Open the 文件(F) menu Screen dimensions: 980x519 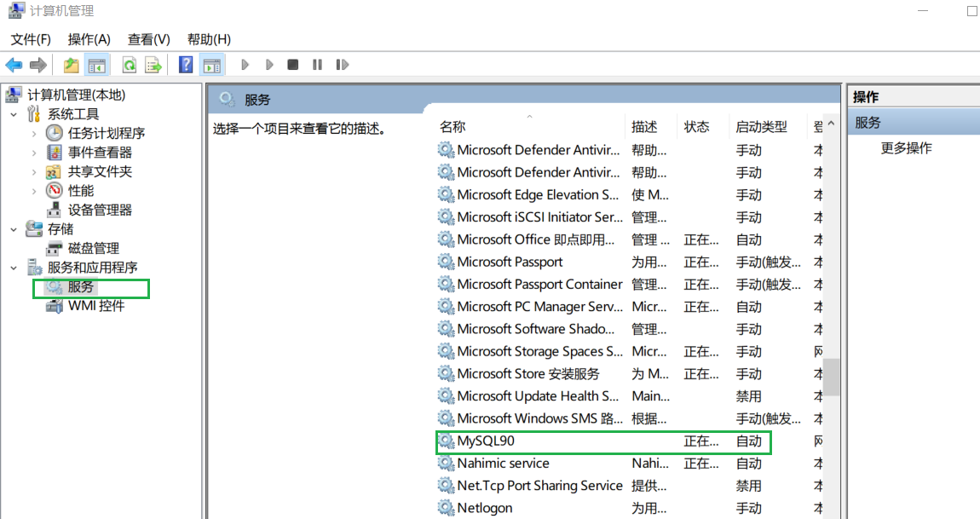31,39
